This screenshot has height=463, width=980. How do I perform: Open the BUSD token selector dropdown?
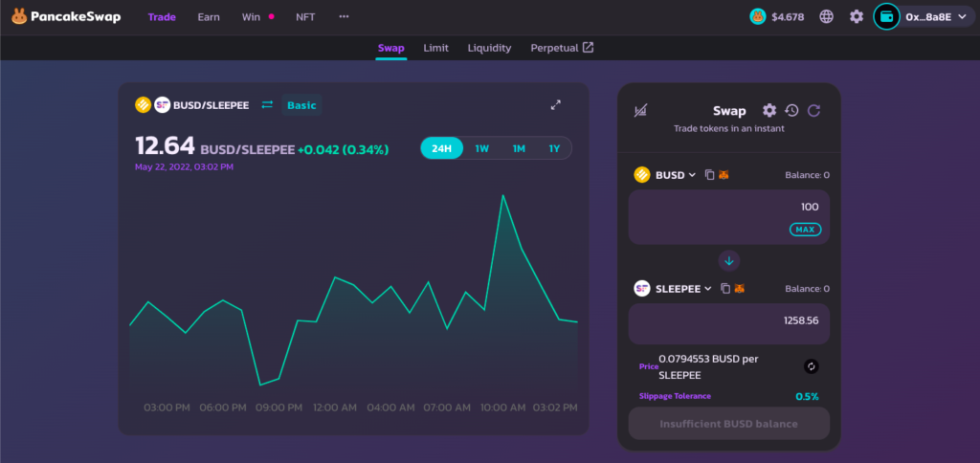[x=675, y=175]
